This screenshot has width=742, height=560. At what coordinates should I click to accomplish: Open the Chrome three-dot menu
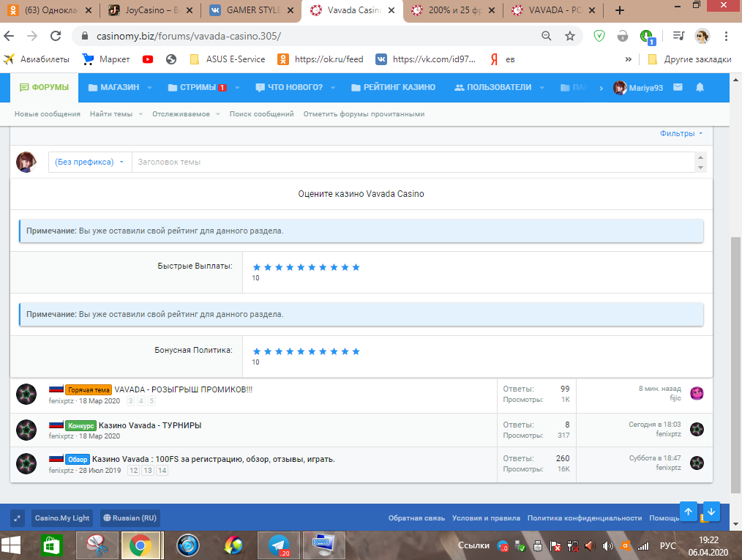(x=726, y=36)
